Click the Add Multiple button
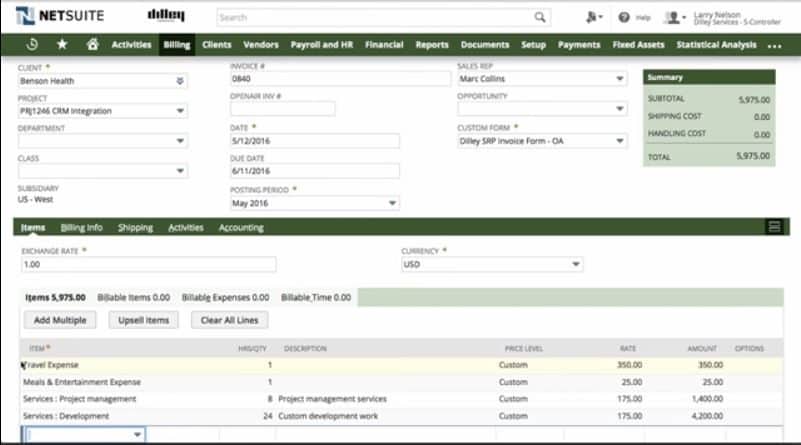Viewport: 801px width, 445px height. click(x=60, y=320)
